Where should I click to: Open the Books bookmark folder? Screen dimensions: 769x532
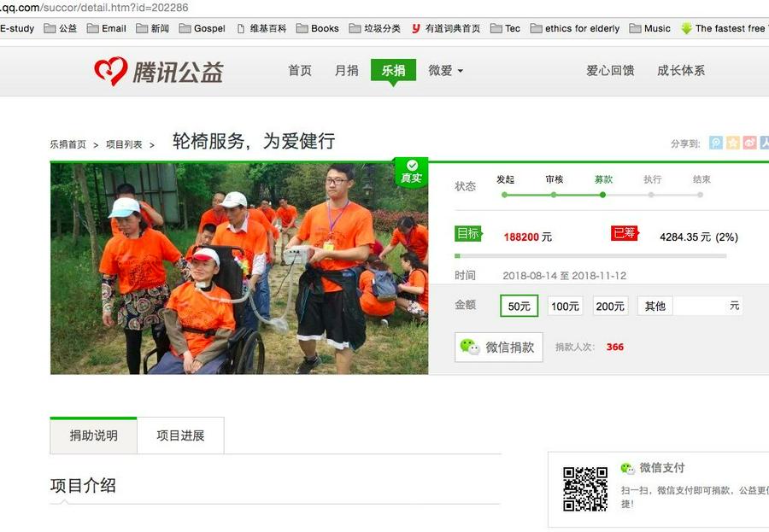click(317, 28)
